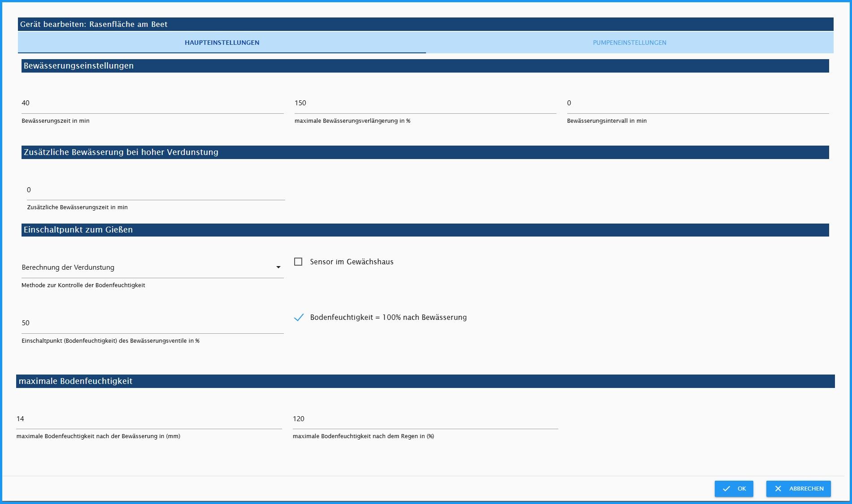Click the Zusätzliche Bewässerungszeit in min field

(156, 190)
